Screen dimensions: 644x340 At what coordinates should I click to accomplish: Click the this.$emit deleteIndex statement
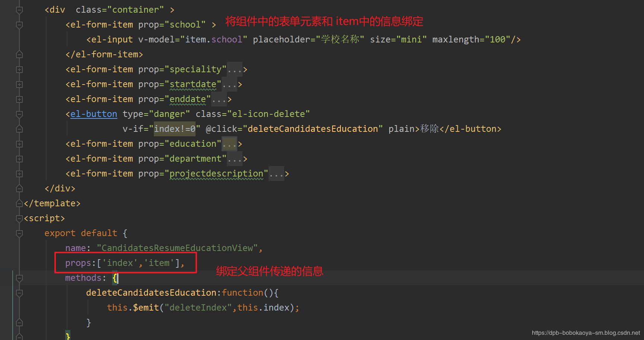[203, 308]
